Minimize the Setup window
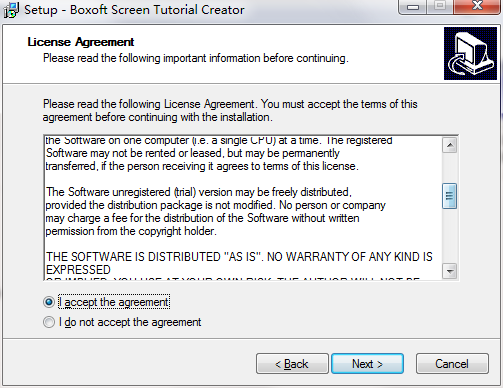 click(413, 7)
